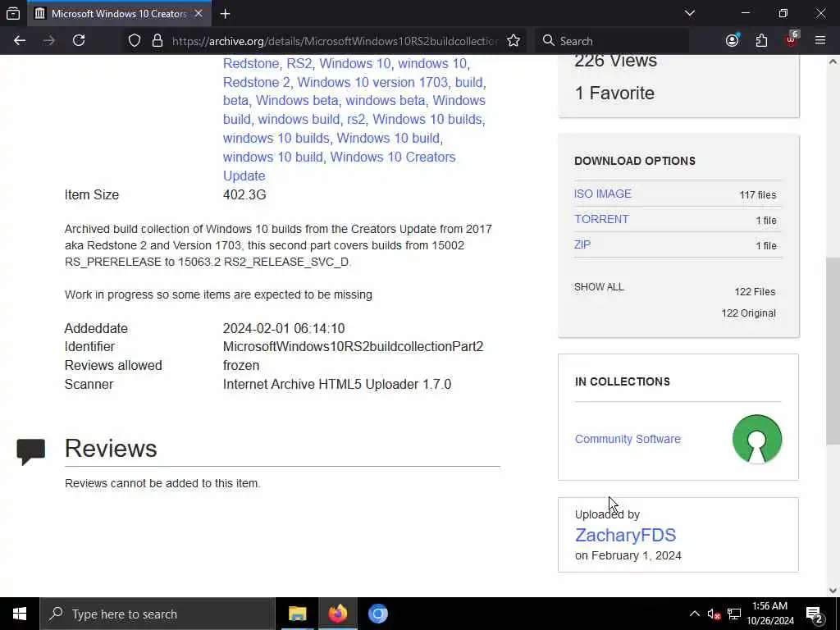840x630 pixels.
Task: Open Firefox hamburger application menu
Action: (x=820, y=41)
